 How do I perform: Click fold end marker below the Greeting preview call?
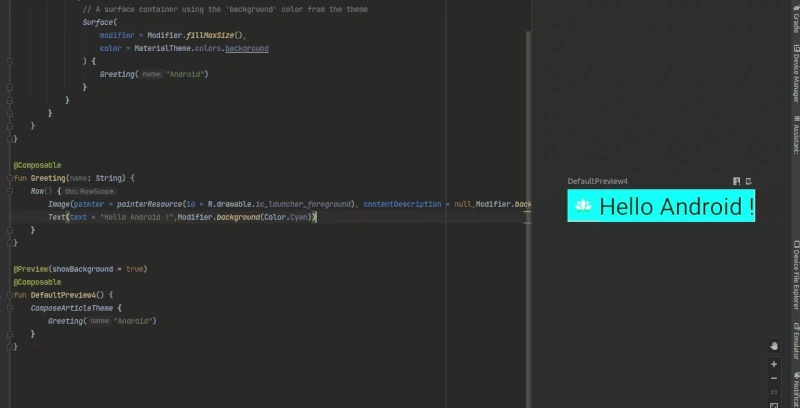[x=10, y=334]
